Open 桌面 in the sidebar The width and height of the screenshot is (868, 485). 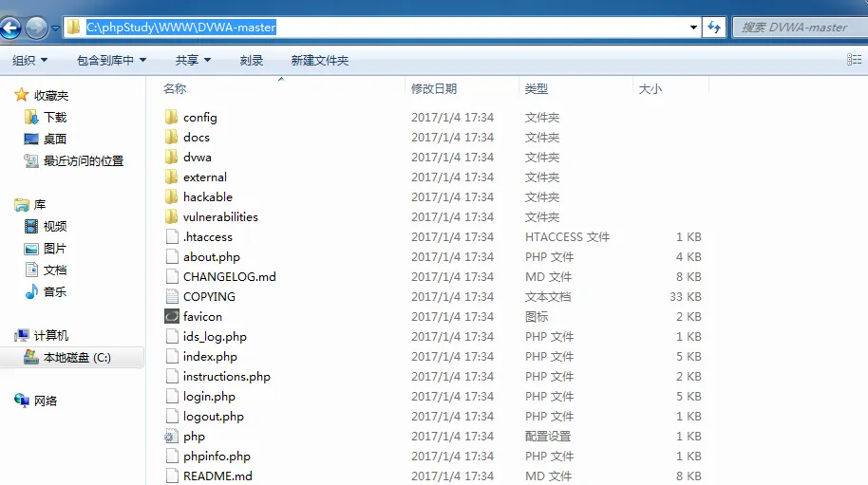55,139
